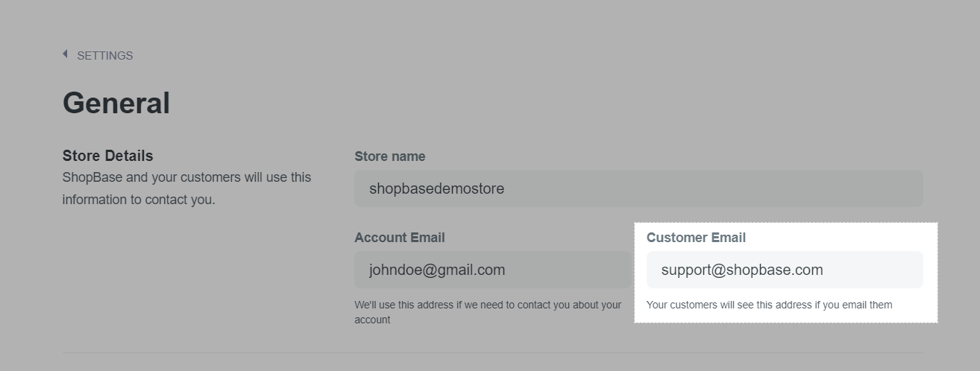This screenshot has height=371, width=980.
Task: Click the divider below Store Details section
Action: point(492,352)
